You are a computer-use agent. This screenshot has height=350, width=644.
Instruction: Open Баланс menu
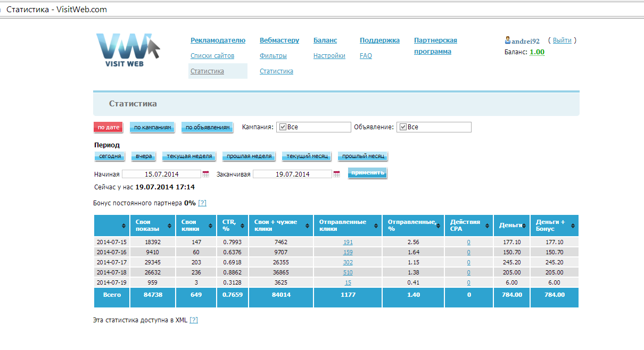[x=325, y=40]
